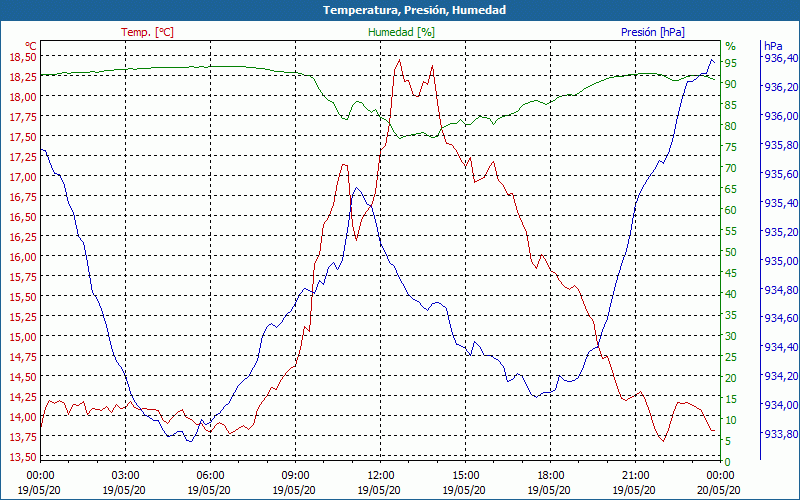Viewport: 800px width, 500px height.
Task: Click temperature axis value 14,00
Action: [23, 416]
